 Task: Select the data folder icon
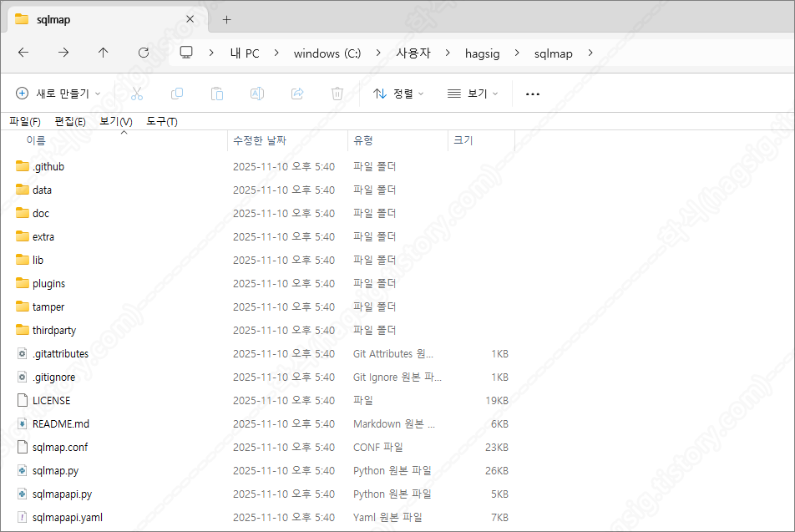click(23, 190)
